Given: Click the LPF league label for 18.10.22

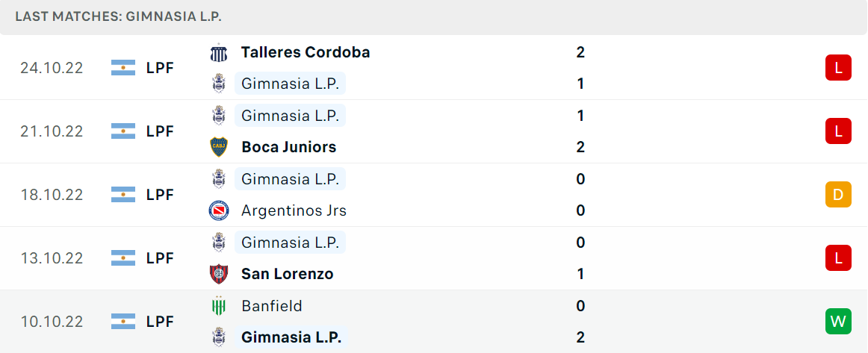Looking at the screenshot, I should (160, 195).
